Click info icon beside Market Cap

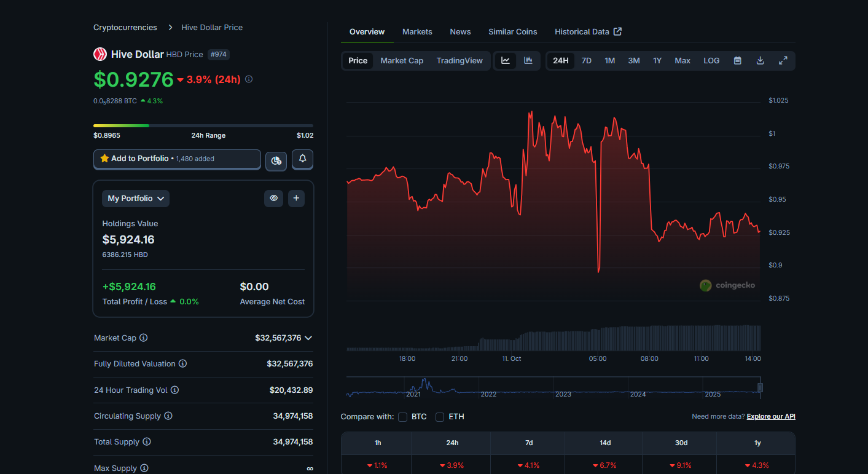pyautogui.click(x=143, y=338)
